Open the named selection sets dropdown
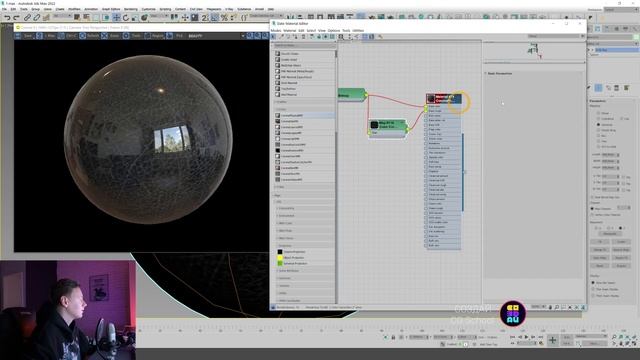 pos(266,16)
